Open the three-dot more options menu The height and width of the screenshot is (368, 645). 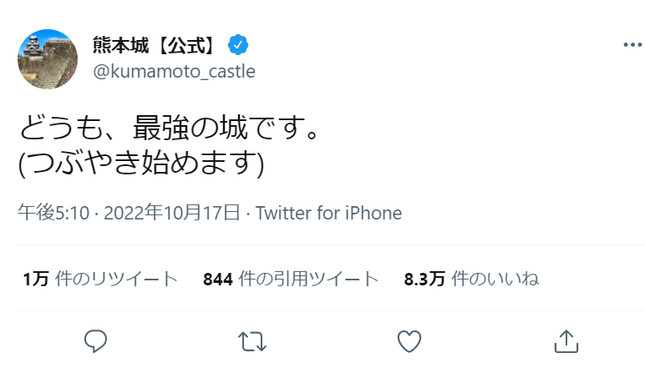(x=632, y=44)
